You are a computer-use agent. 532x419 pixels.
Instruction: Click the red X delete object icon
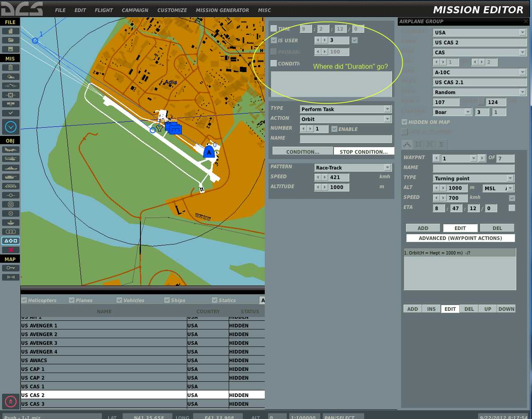(10, 250)
